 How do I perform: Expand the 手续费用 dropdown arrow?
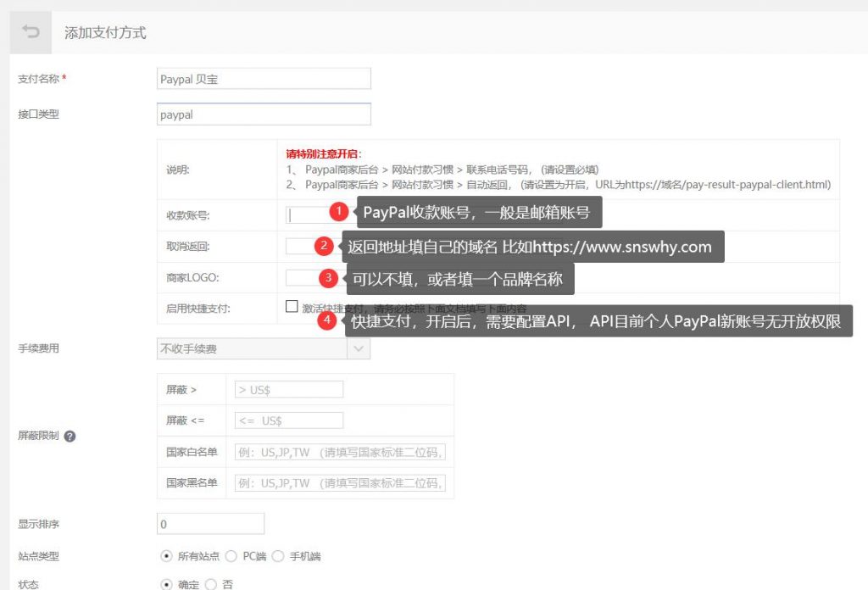click(359, 348)
